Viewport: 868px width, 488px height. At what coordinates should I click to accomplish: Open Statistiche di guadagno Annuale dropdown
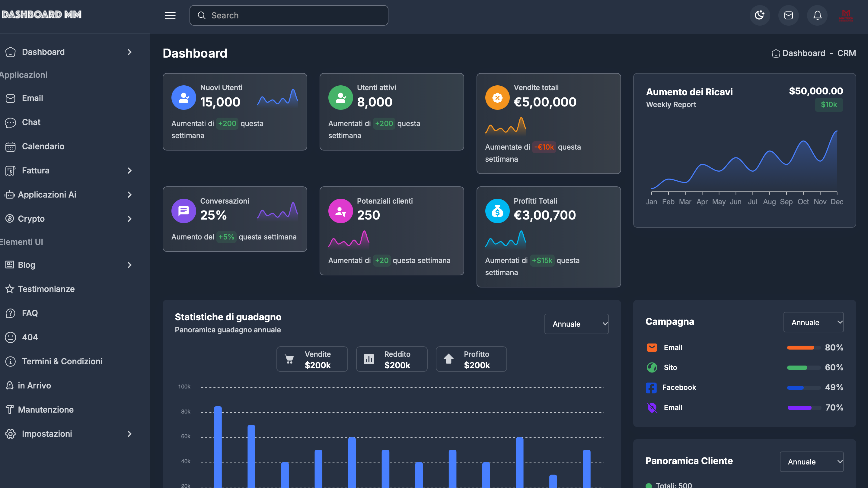tap(576, 324)
